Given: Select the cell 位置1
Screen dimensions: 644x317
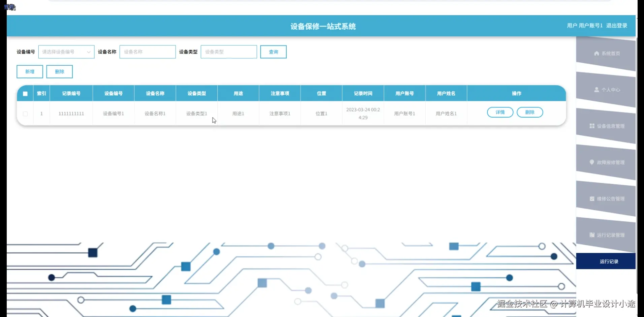Looking at the screenshot, I should tap(321, 114).
